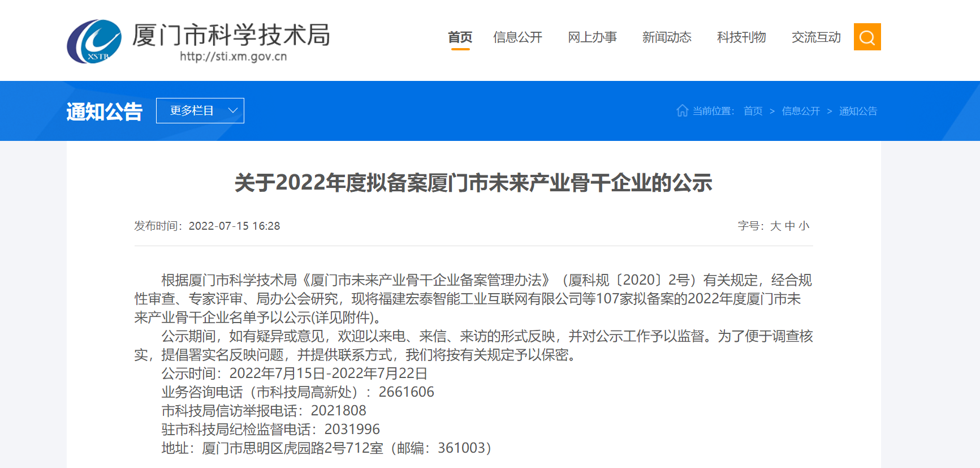Click the 厦门市科学技术局 site name

click(231, 35)
